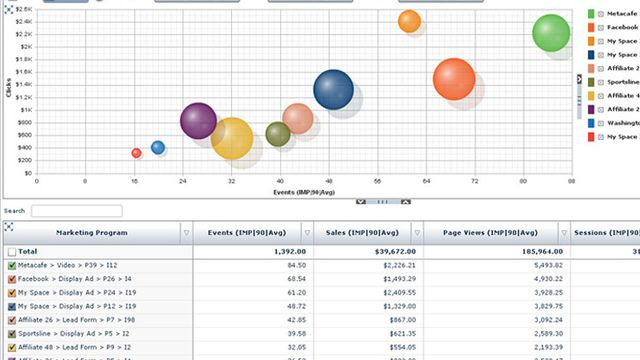This screenshot has height=360, width=640.
Task: Click the Total Events value 1,392.00
Action: (x=290, y=252)
